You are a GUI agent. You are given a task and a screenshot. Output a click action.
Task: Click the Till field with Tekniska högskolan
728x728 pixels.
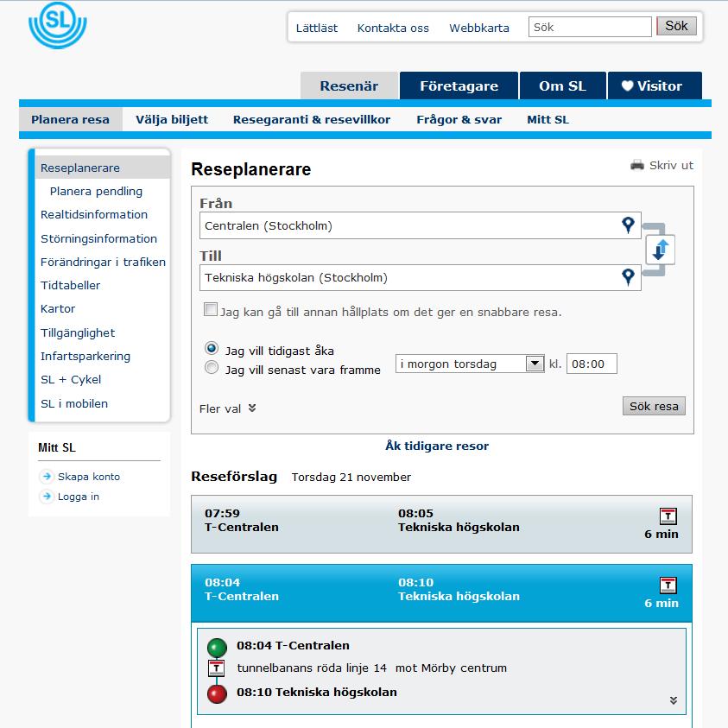coord(421,278)
